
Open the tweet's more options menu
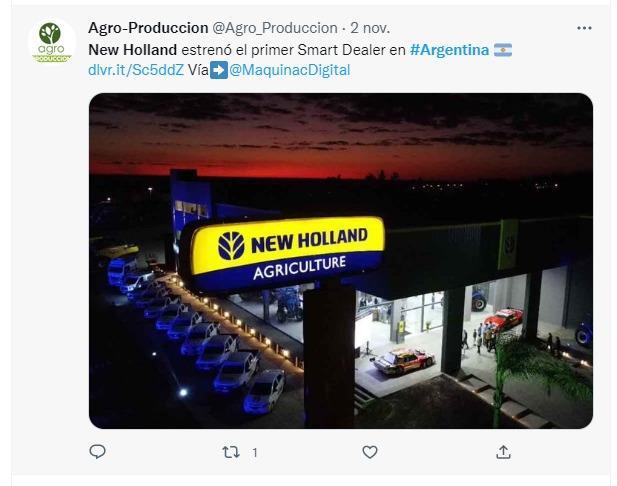(584, 28)
